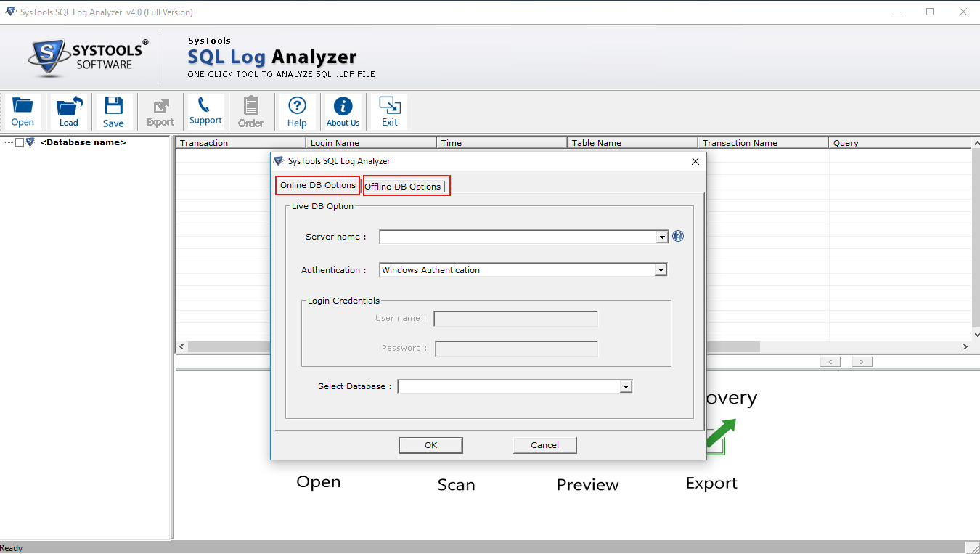Click the database icon in the tree

pyautogui.click(x=30, y=142)
